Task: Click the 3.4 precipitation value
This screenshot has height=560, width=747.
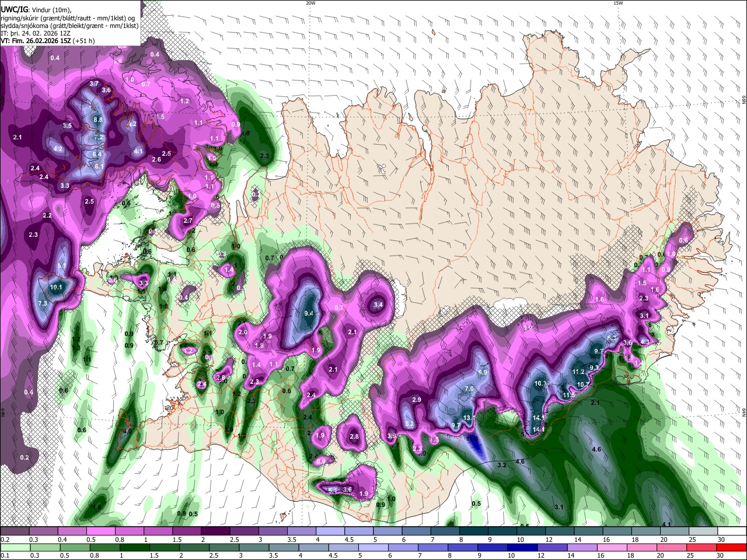Action: coord(378,305)
